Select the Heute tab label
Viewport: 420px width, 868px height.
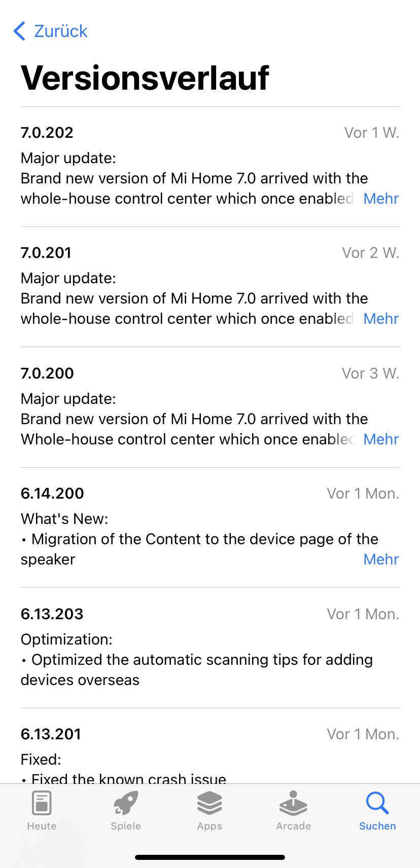point(42,826)
